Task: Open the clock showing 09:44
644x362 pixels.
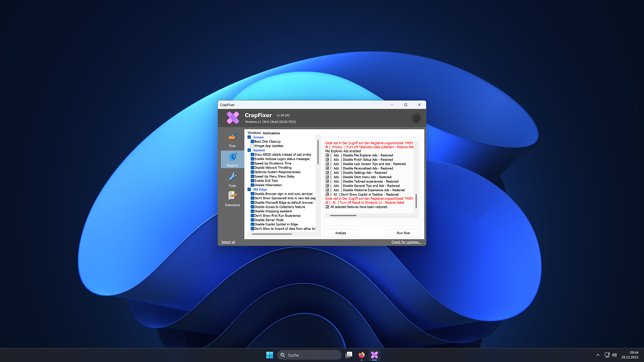Action: coord(630,355)
